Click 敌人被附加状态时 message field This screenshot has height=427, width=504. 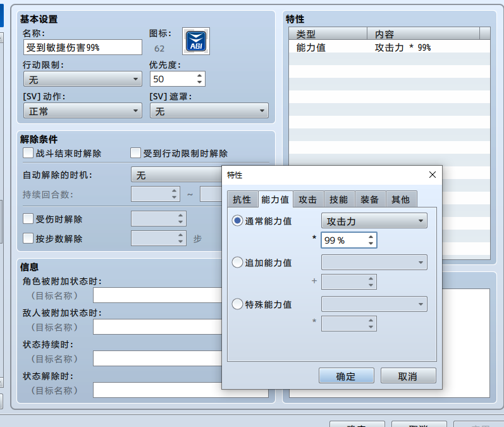pyautogui.click(x=157, y=326)
